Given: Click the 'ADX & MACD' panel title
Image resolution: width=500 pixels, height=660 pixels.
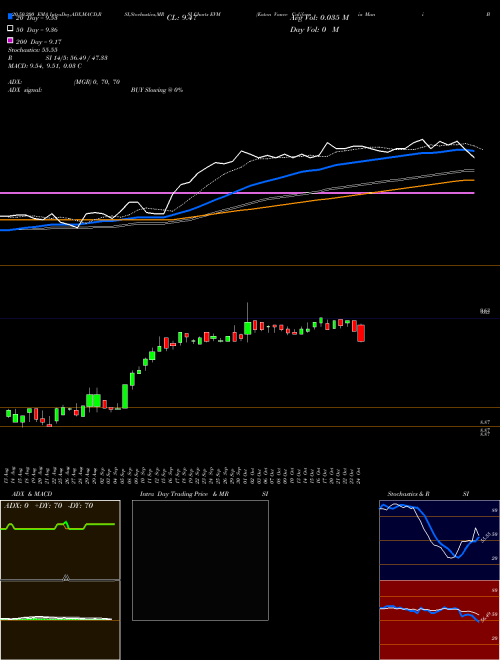Looking at the screenshot, I should pos(32,494).
